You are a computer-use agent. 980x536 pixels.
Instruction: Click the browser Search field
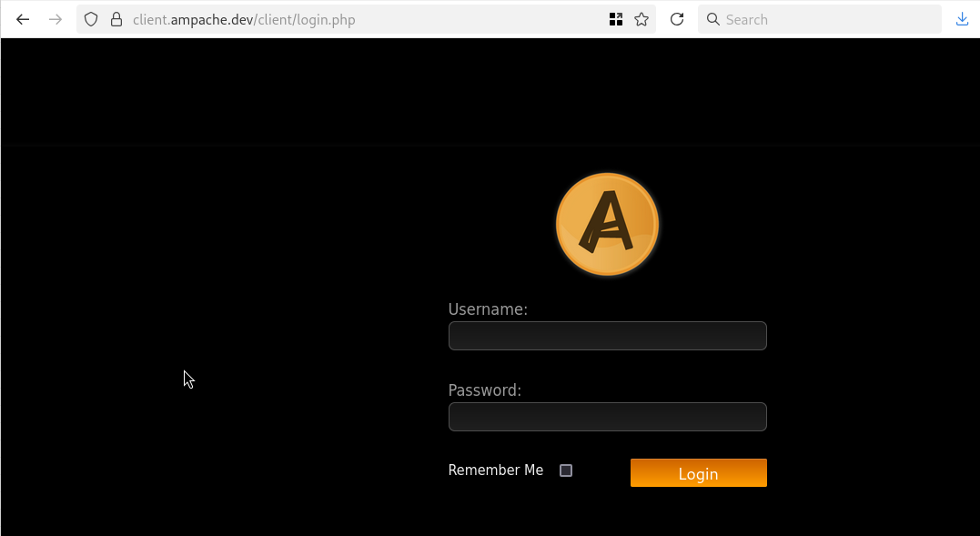(819, 19)
